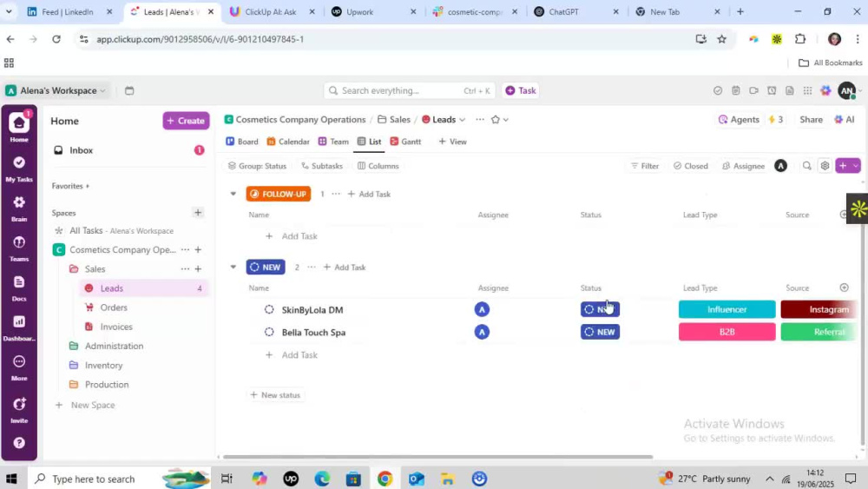Viewport: 868px width, 489px height.
Task: Mark SkinByLola DM task complete circle
Action: [x=269, y=309]
